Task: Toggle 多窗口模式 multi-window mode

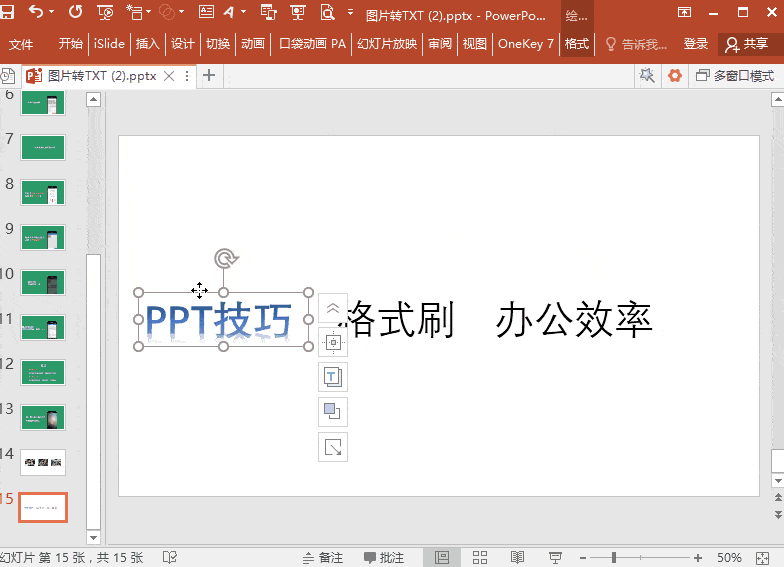Action: (x=735, y=76)
